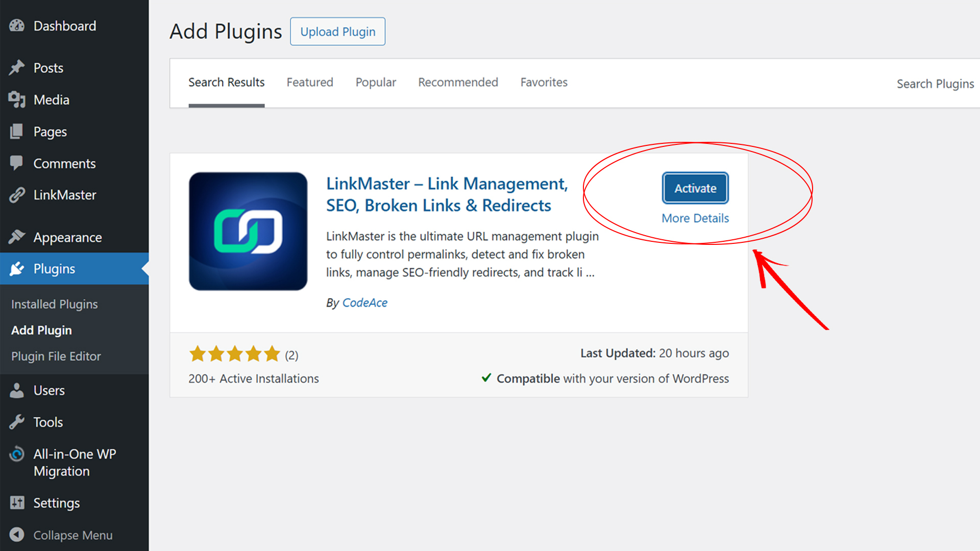The height and width of the screenshot is (551, 980).
Task: Click the Upload Plugin button
Action: 337,32
